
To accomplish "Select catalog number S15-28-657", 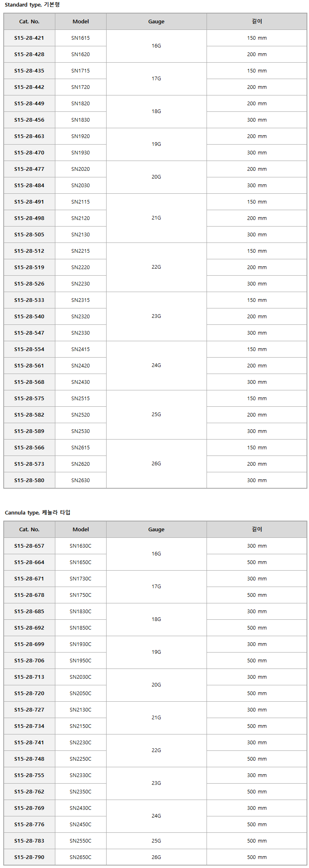I will pos(29,546).
